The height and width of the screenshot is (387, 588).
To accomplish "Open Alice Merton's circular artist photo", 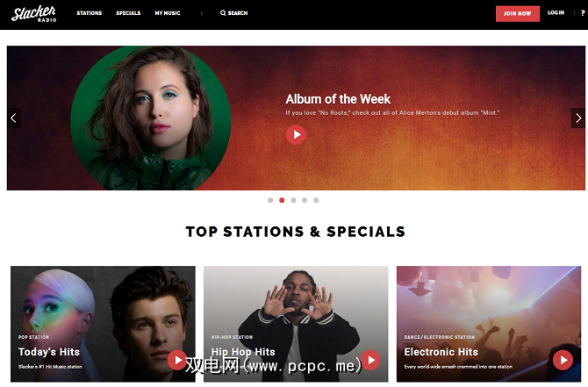I will tap(151, 118).
